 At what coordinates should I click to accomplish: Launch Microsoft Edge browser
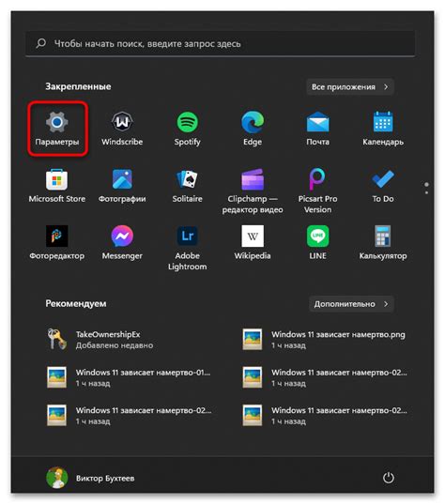click(253, 129)
